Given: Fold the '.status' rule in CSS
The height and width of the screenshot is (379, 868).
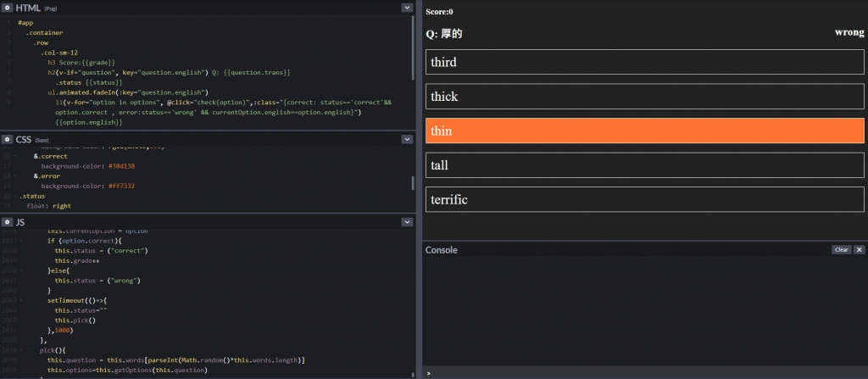Looking at the screenshot, I should point(15,196).
